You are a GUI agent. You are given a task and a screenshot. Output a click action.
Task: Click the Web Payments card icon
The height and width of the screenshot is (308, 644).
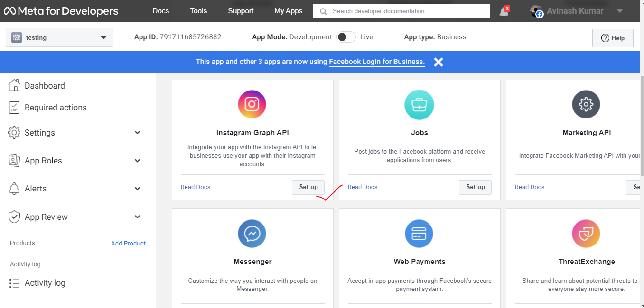pos(419,234)
